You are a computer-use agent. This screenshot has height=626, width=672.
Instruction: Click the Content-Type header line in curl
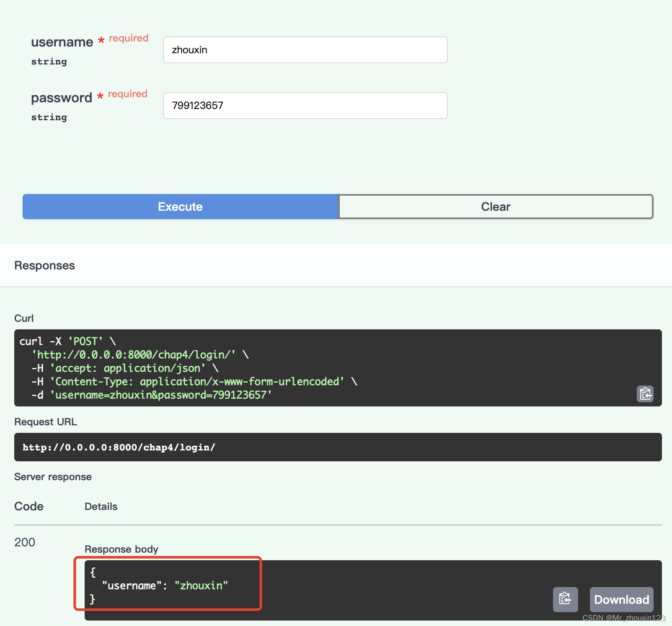pyautogui.click(x=194, y=382)
